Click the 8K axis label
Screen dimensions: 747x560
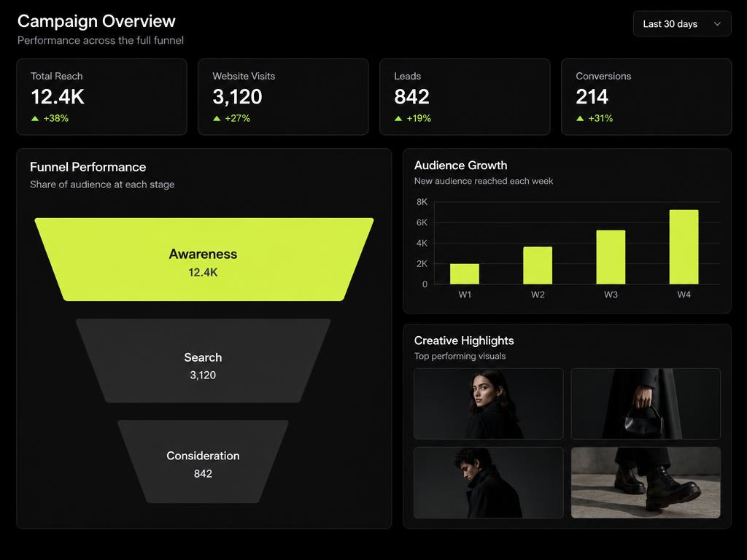tap(422, 202)
